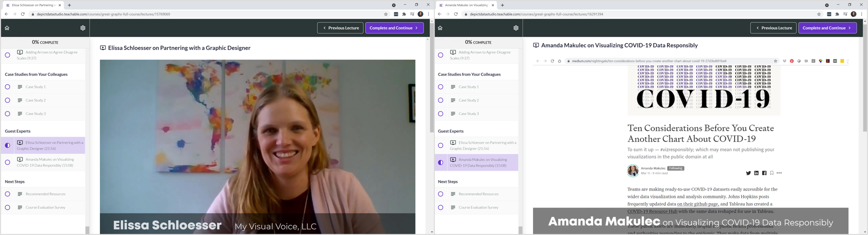
Task: Go to course home in Amanda Makulec window
Action: click(x=440, y=28)
